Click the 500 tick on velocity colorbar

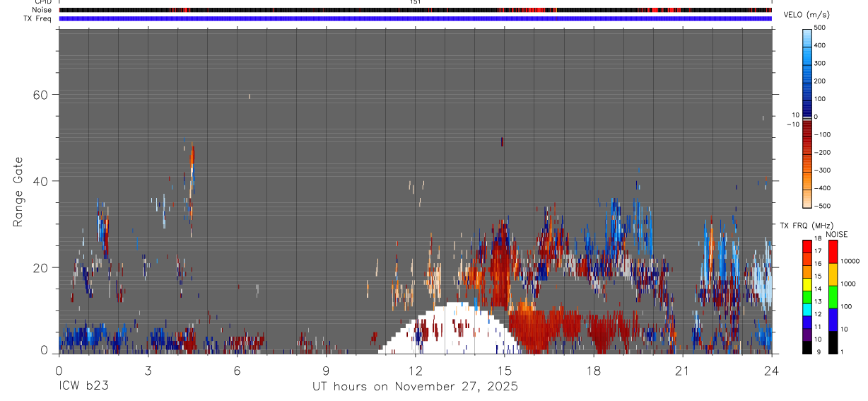coord(821,28)
